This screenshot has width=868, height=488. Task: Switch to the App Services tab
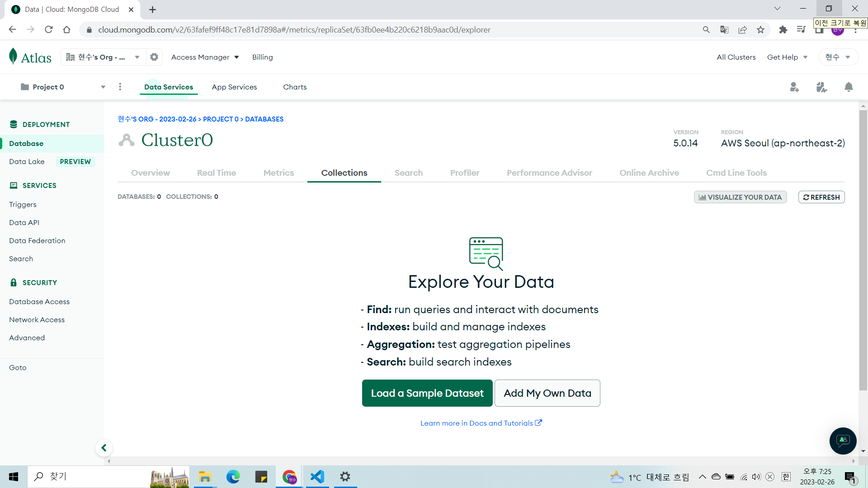tap(234, 87)
